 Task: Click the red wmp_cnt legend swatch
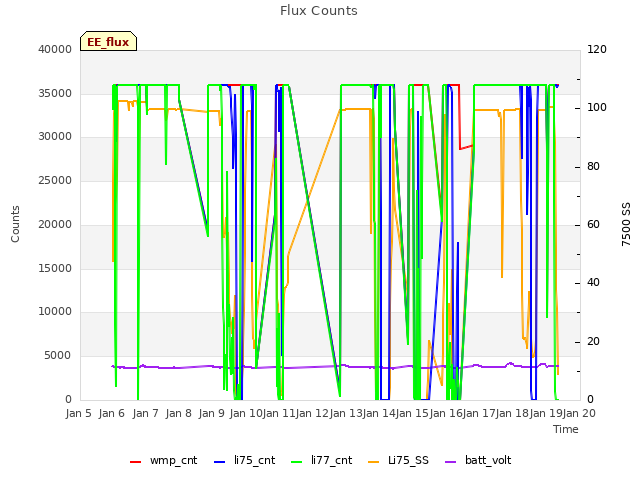point(136,462)
